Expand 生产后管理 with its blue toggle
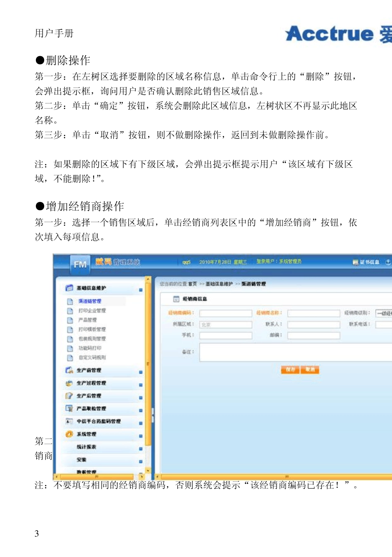The image size is (392, 557). pyautogui.click(x=141, y=398)
